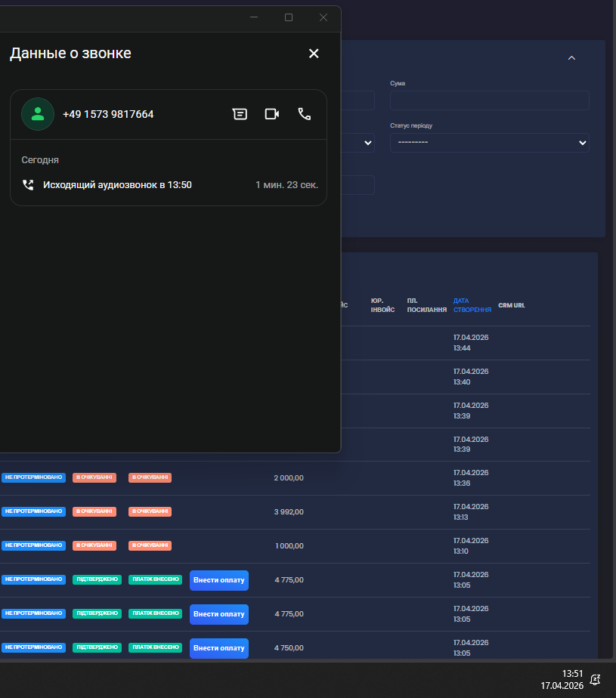Viewport: 616px width, 698px height.
Task: Click 'Підтверджено' badge in 4 750,00 row
Action: [97, 647]
